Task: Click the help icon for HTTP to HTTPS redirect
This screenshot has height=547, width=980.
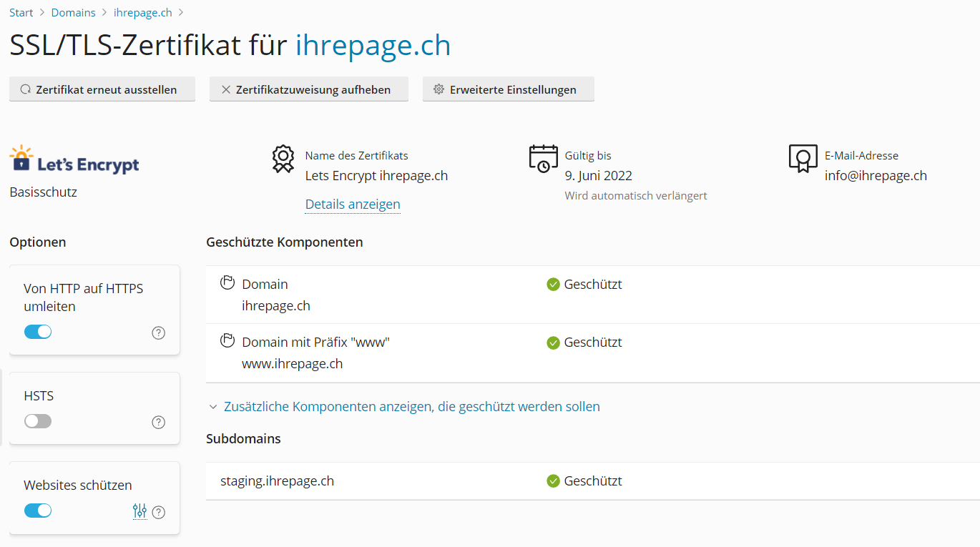Action: (159, 332)
